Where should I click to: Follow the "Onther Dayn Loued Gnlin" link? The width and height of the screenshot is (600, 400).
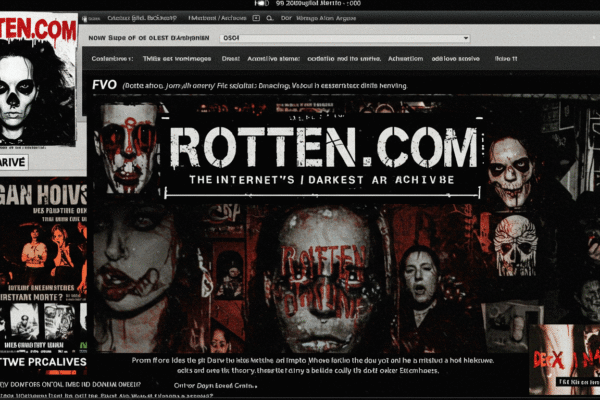(215, 385)
